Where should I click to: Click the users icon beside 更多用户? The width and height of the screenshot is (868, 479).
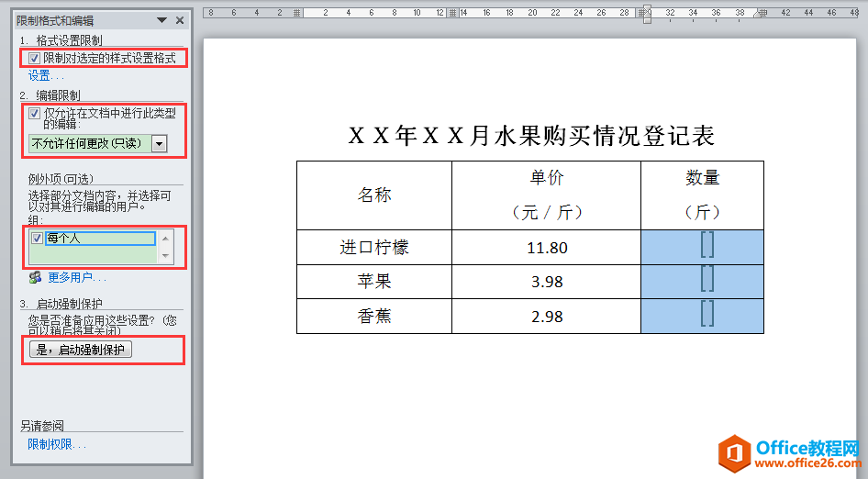tap(36, 277)
